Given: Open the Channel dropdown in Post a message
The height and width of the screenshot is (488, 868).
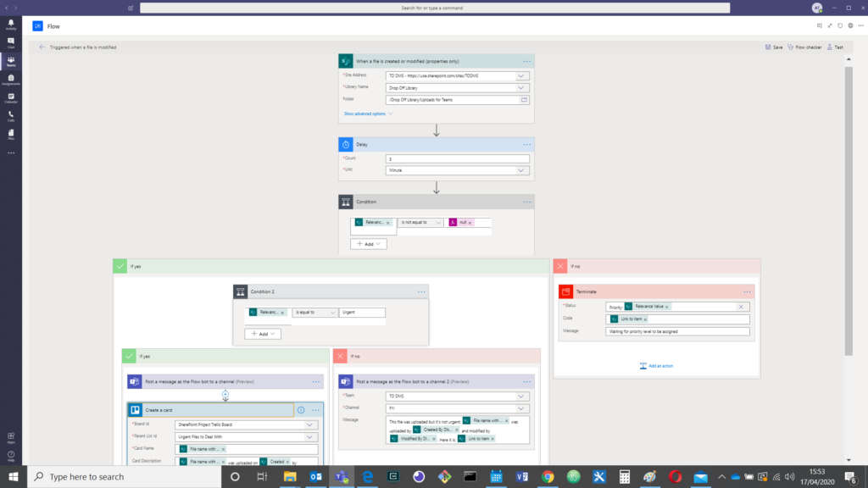Looking at the screenshot, I should coord(523,408).
